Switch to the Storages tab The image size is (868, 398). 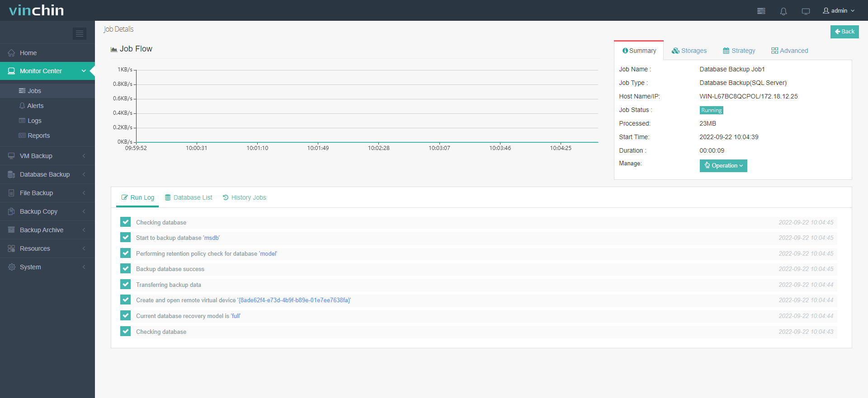click(689, 51)
